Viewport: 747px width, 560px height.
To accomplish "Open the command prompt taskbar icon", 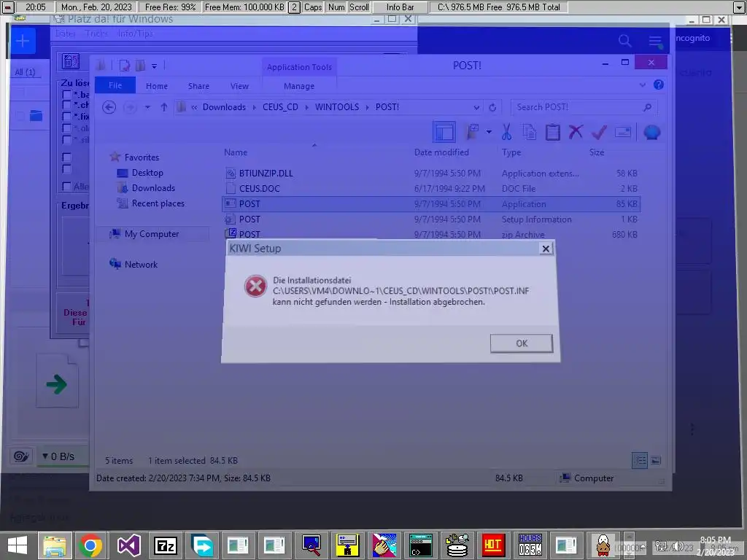I will point(421,545).
